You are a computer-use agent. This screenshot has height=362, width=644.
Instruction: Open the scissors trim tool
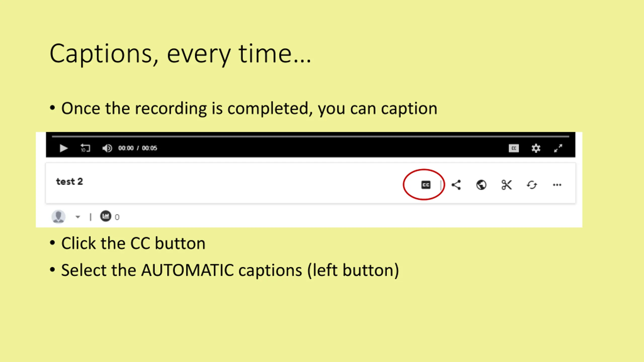[x=506, y=185]
